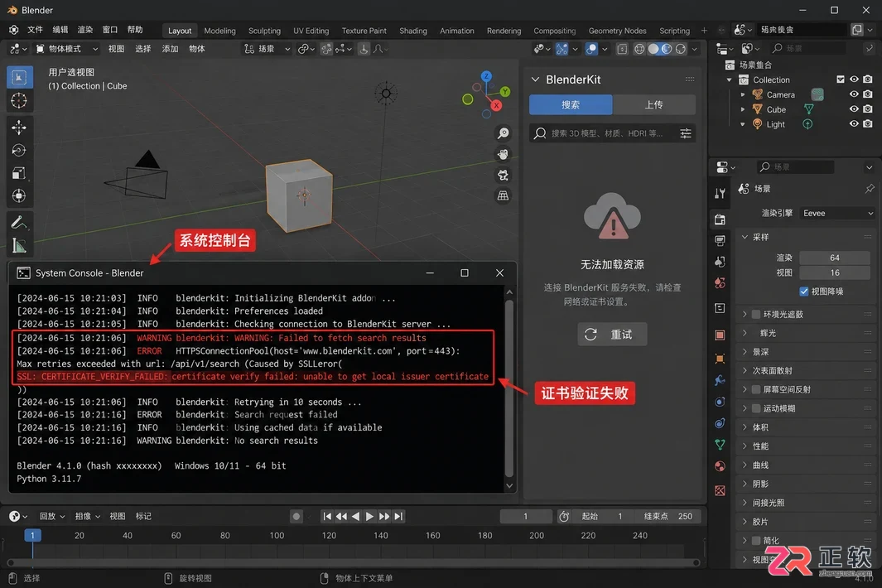The height and width of the screenshot is (588, 882).
Task: Expand the Shadows section
Action: [x=745, y=484]
